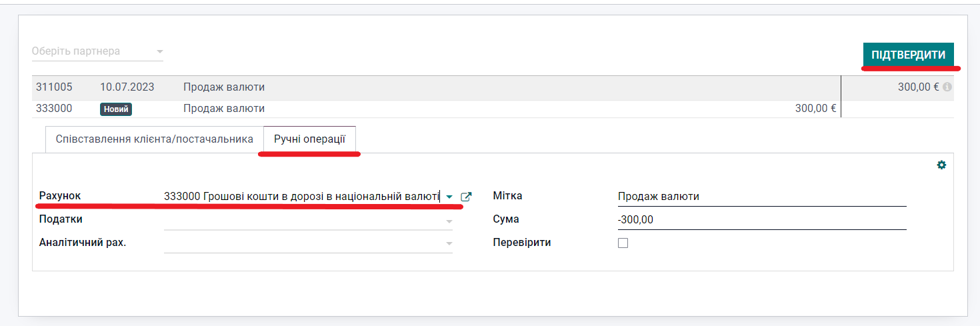Expand the Податки dropdown arrow

[x=449, y=221]
